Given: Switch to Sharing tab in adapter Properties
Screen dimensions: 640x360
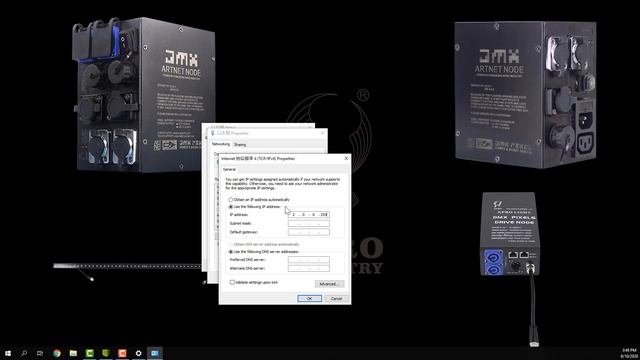Looking at the screenshot, I should 240,144.
